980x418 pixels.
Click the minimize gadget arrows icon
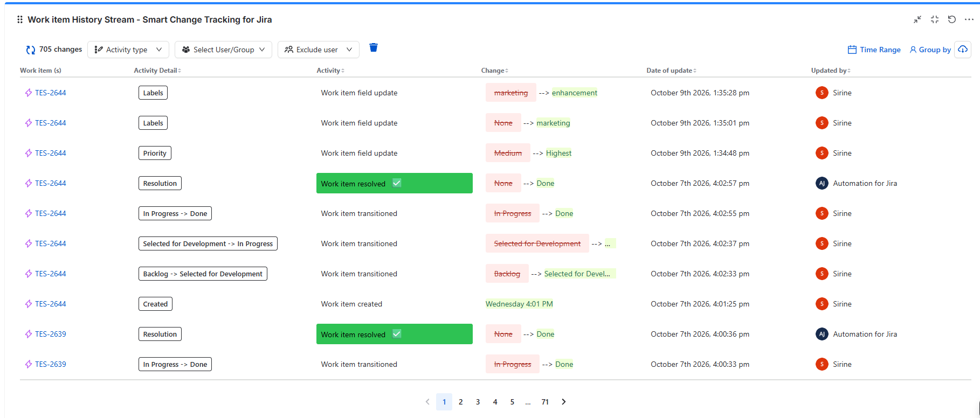pyautogui.click(x=917, y=19)
